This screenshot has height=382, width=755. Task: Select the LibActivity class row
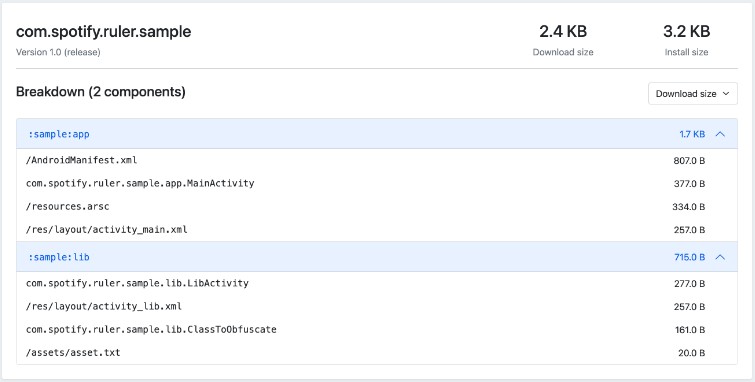[x=377, y=283]
